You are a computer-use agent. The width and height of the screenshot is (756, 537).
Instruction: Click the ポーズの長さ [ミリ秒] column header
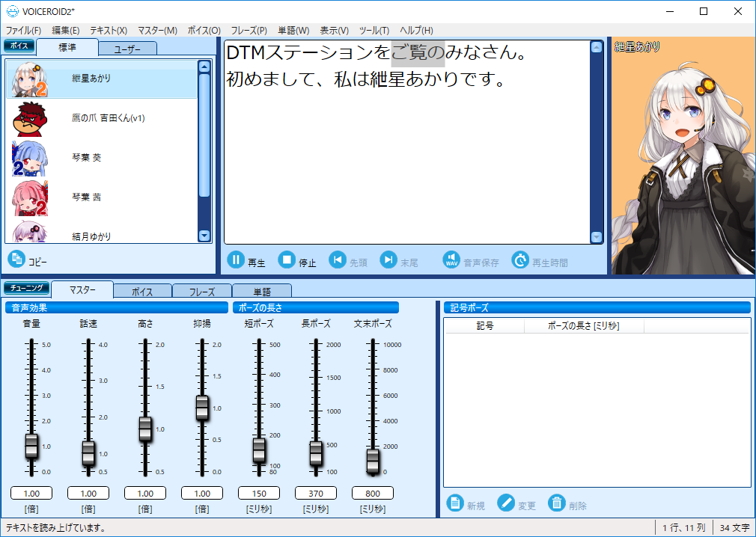coord(584,326)
